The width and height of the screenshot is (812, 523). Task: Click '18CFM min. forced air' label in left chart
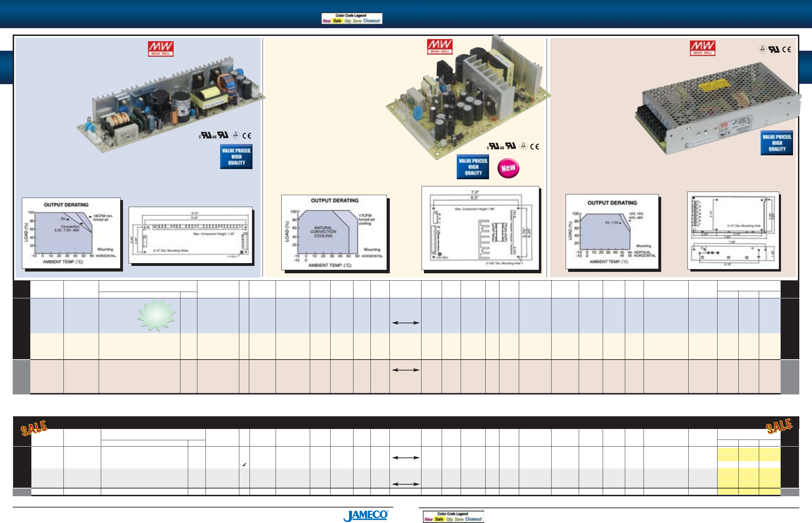click(103, 218)
